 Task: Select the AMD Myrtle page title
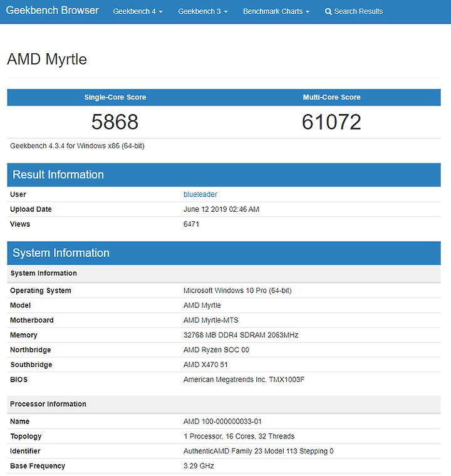(x=47, y=59)
